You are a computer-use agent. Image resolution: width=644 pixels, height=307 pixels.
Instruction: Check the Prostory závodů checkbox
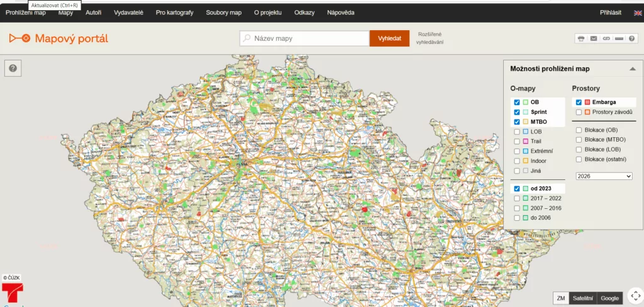(x=579, y=112)
